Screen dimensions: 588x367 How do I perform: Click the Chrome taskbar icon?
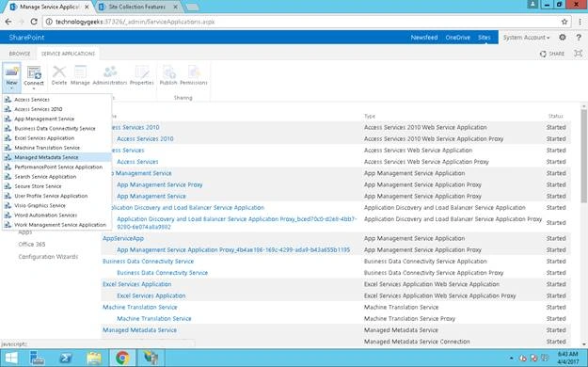click(x=122, y=358)
